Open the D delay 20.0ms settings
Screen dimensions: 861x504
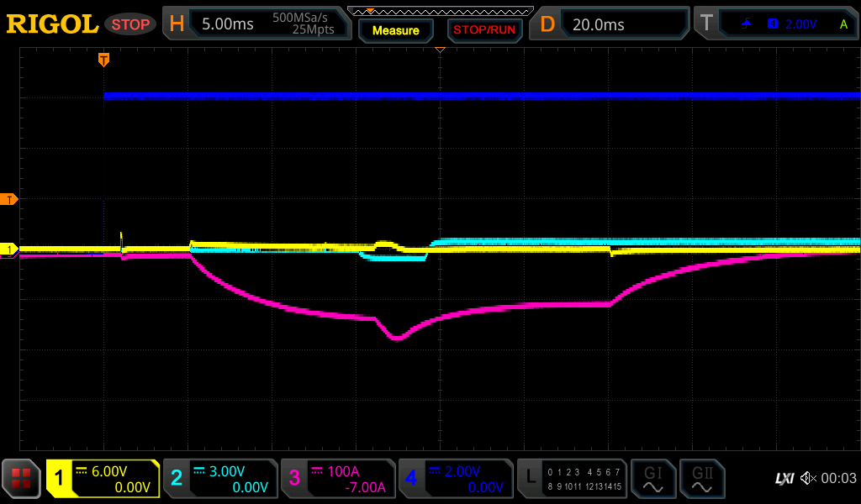click(x=611, y=24)
